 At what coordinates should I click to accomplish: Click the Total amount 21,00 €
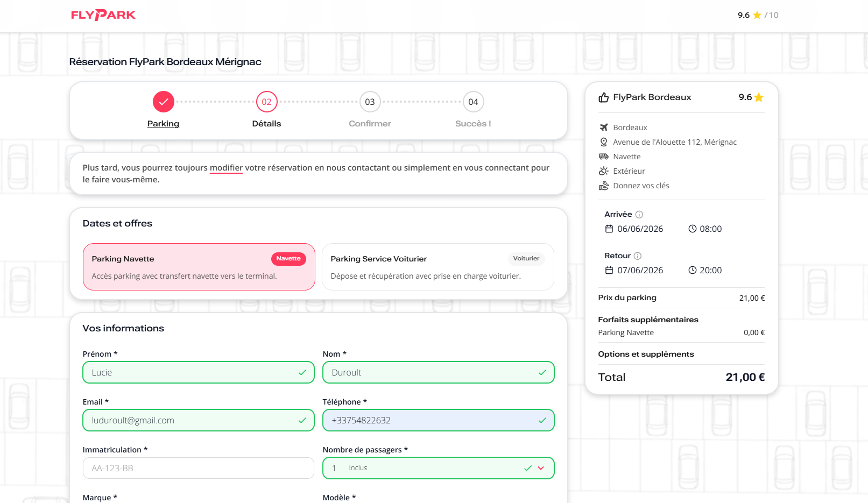click(x=745, y=377)
